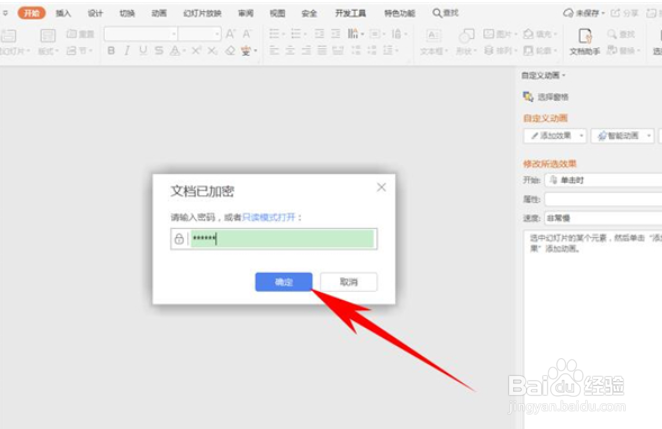The height and width of the screenshot is (429, 662).
Task: Open the 未保存 cloud status menu
Action: pos(584,13)
